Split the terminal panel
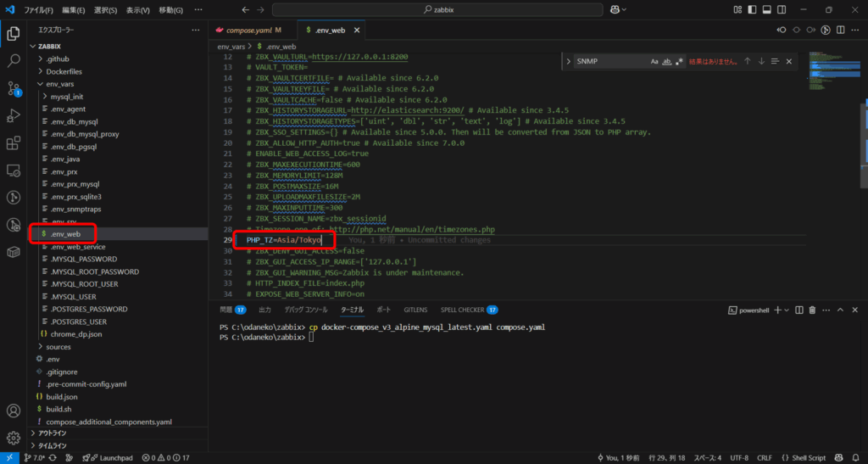Viewport: 868px width, 464px height. 798,310
